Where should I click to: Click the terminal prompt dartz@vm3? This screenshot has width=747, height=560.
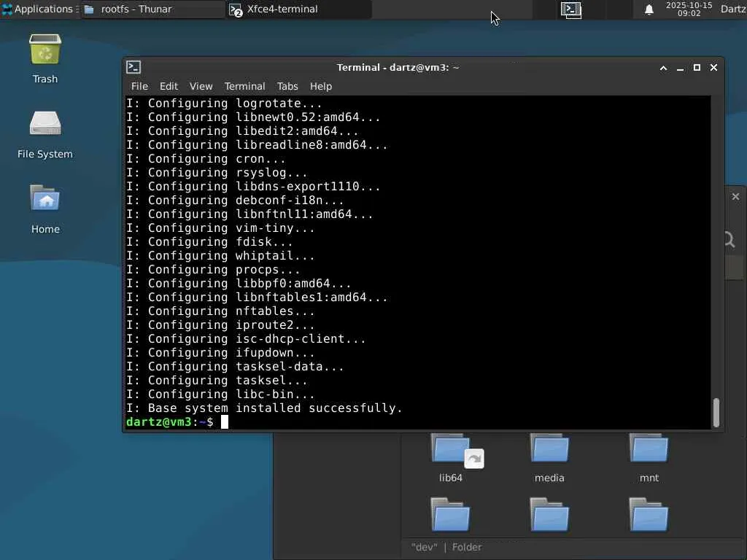tap(158, 422)
